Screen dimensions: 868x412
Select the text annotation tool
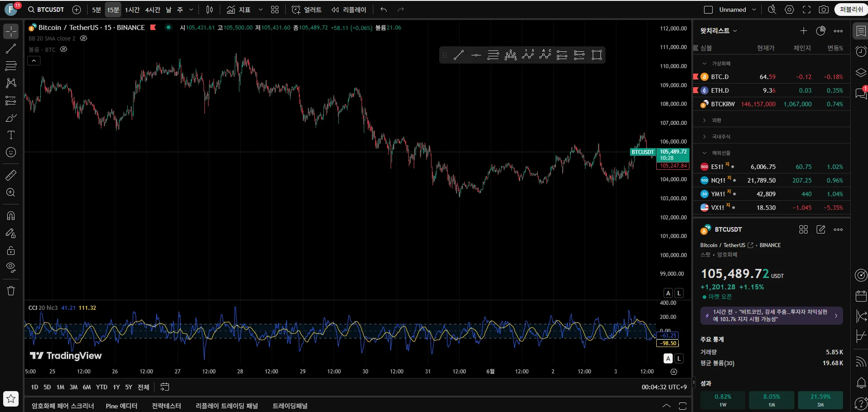(11, 135)
